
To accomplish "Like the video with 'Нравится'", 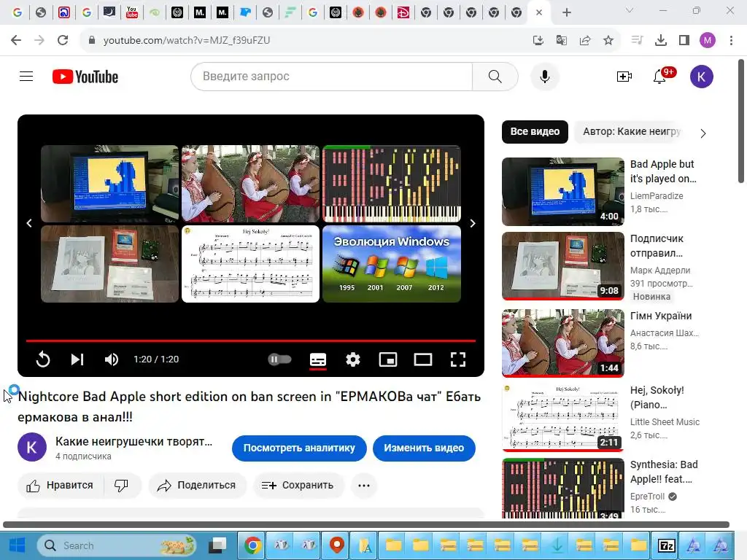I will [61, 485].
